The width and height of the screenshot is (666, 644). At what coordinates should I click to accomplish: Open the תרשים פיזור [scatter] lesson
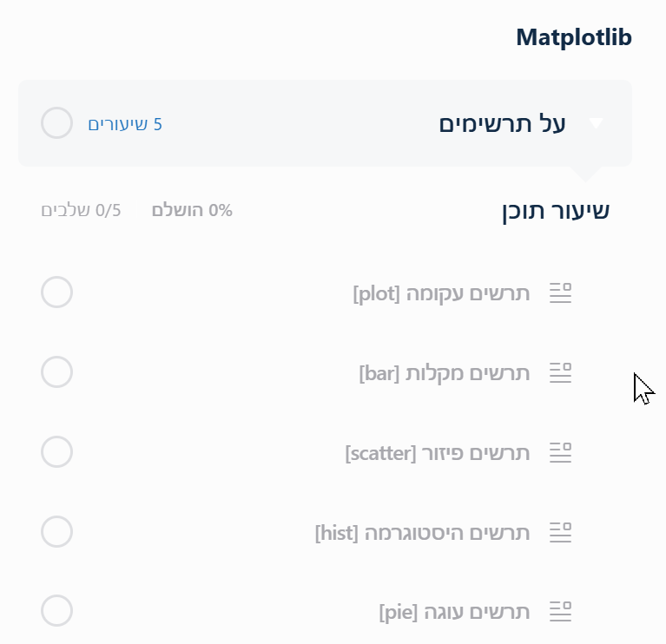(x=437, y=452)
